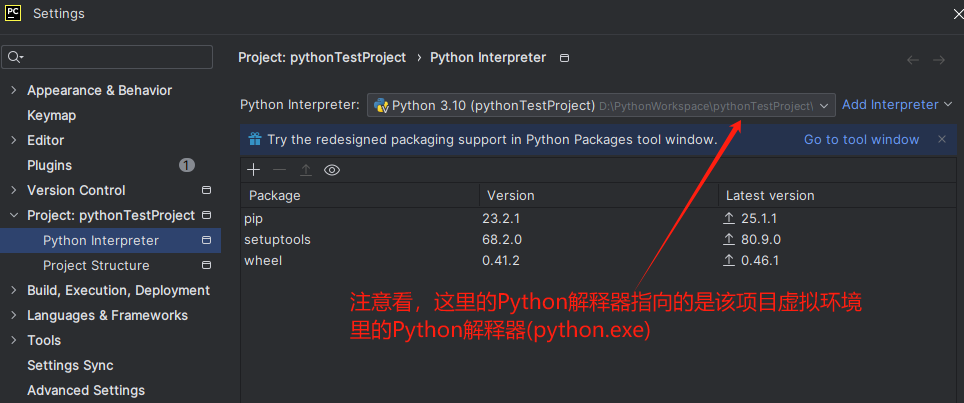The height and width of the screenshot is (403, 964).
Task: Select Advanced Settings in sidebar
Action: coord(86,390)
